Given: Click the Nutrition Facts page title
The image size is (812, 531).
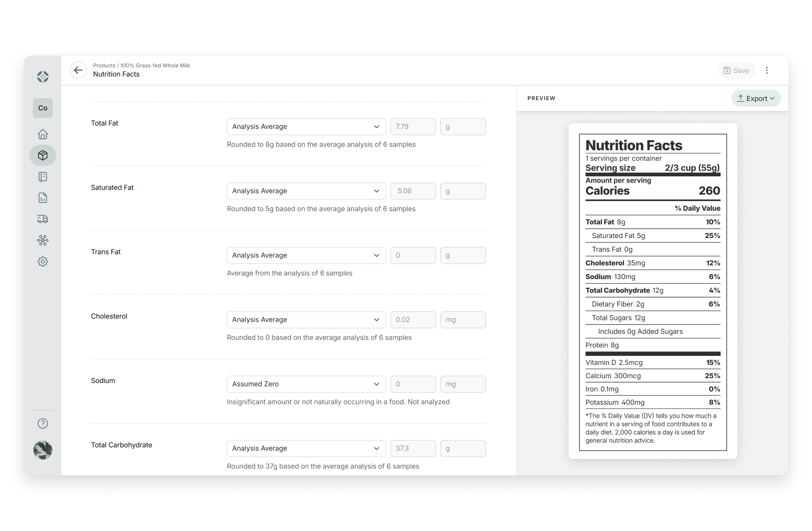Looking at the screenshot, I should [116, 74].
